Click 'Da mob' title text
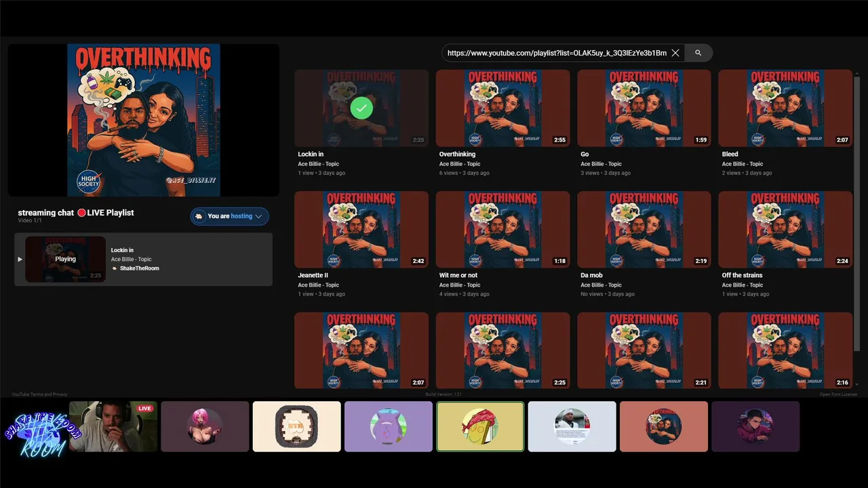 point(591,276)
